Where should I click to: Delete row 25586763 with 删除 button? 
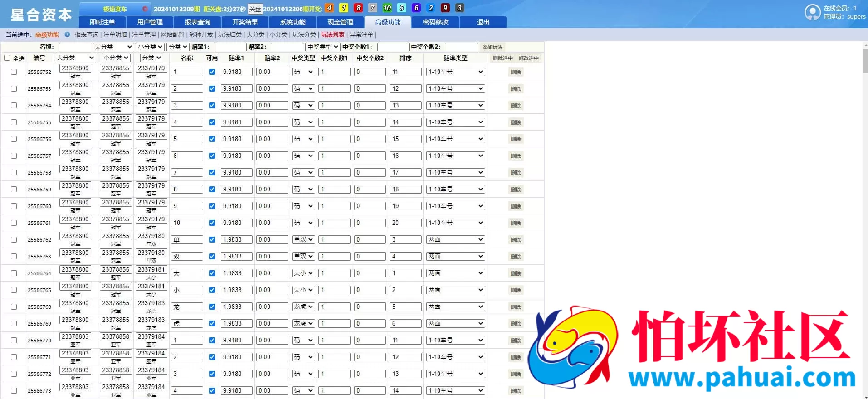[516, 257]
